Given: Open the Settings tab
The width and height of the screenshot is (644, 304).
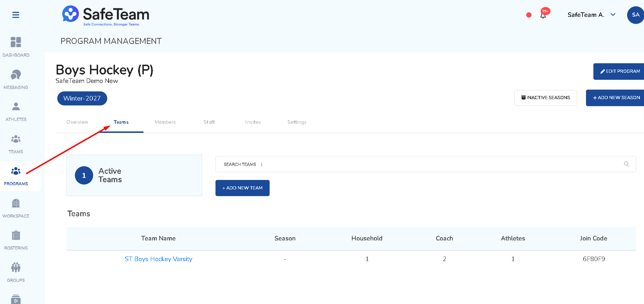Looking at the screenshot, I should tap(297, 122).
